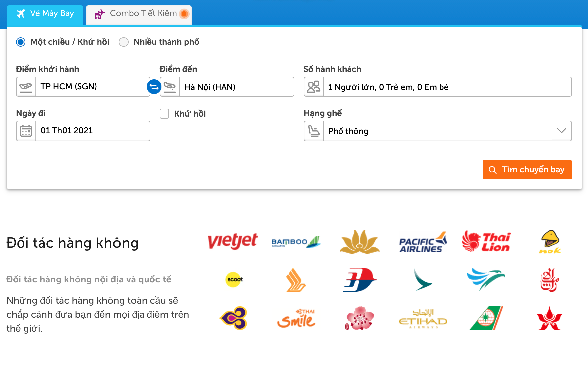Switch to the Vé Máy Bay tab
Image resolution: width=588 pixels, height=365 pixels.
click(45, 14)
